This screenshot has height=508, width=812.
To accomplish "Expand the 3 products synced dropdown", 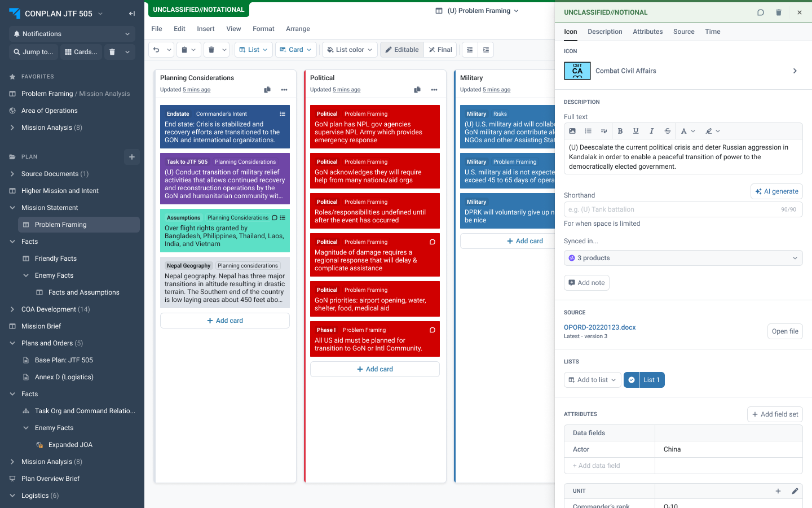I will (683, 258).
